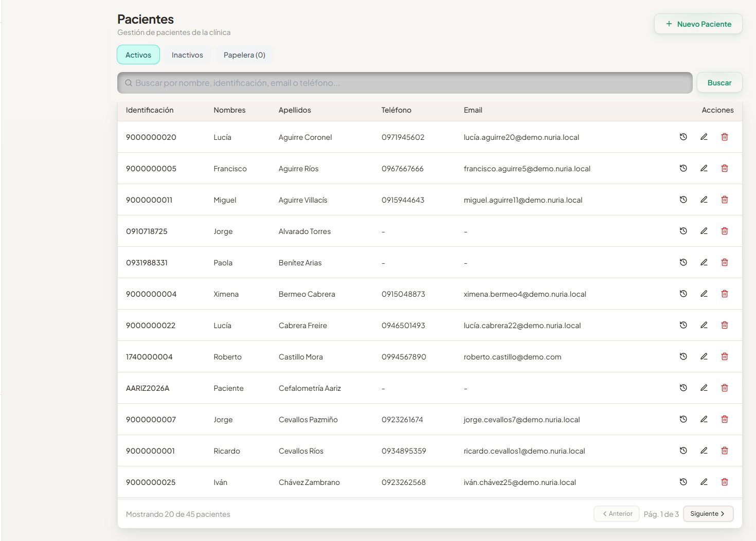View history of Francisco Aguirre Ríos
Image resolution: width=756 pixels, height=541 pixels.
pos(683,168)
